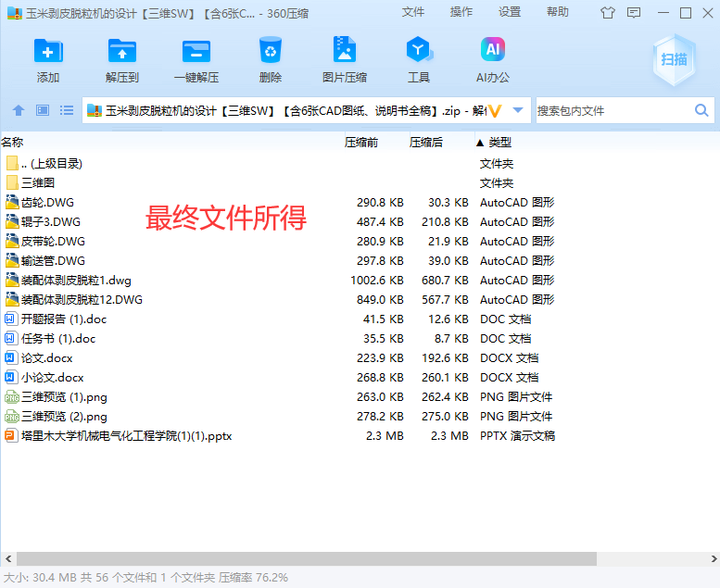Click the scrollbar right arrow
The height and width of the screenshot is (588, 720).
pyautogui.click(x=714, y=558)
